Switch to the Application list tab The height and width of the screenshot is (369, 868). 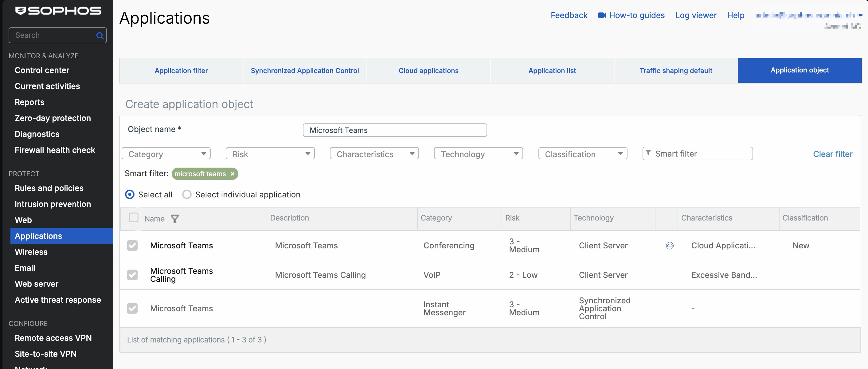(x=552, y=71)
